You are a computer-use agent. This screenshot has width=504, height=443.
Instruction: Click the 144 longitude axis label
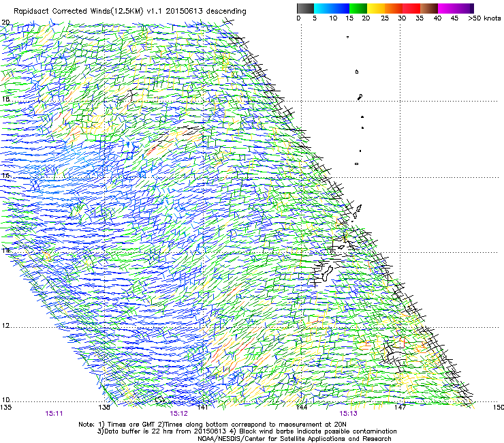(x=302, y=408)
